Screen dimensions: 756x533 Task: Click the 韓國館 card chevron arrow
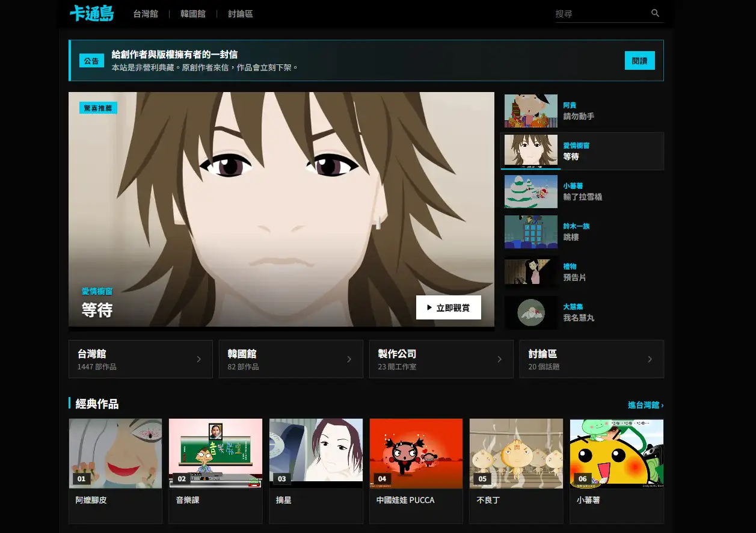click(349, 359)
